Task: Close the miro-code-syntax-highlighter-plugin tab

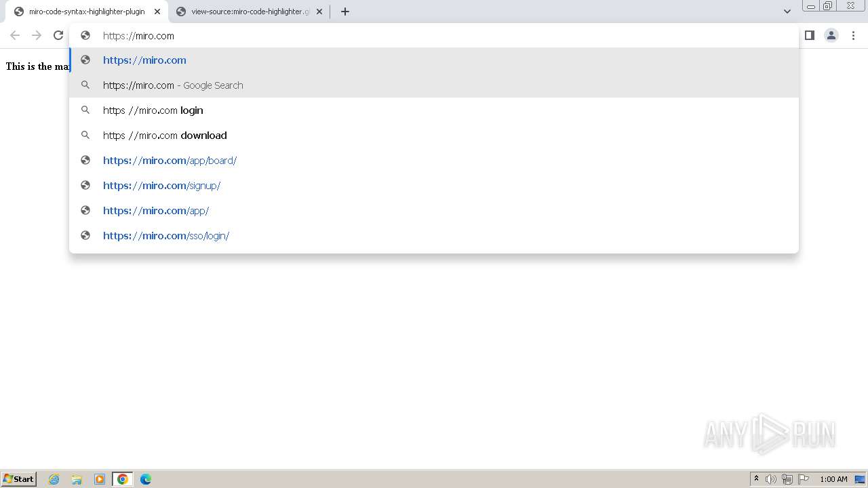Action: click(157, 12)
